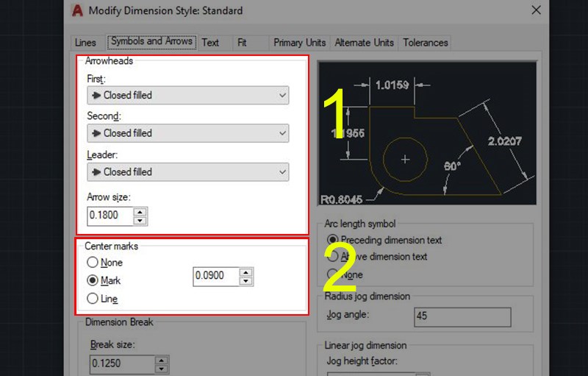Viewport: 588px width, 376px height.
Task: Decrease Break size with down stepper
Action: (162, 369)
